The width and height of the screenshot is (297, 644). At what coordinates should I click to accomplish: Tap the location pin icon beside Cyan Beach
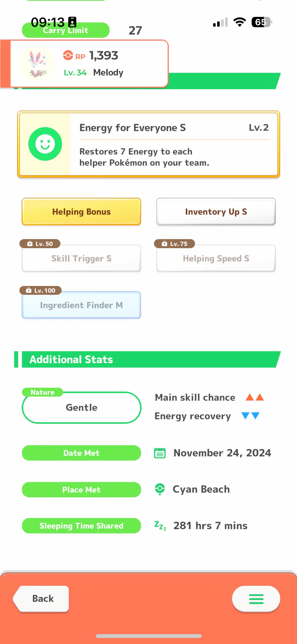click(x=160, y=489)
